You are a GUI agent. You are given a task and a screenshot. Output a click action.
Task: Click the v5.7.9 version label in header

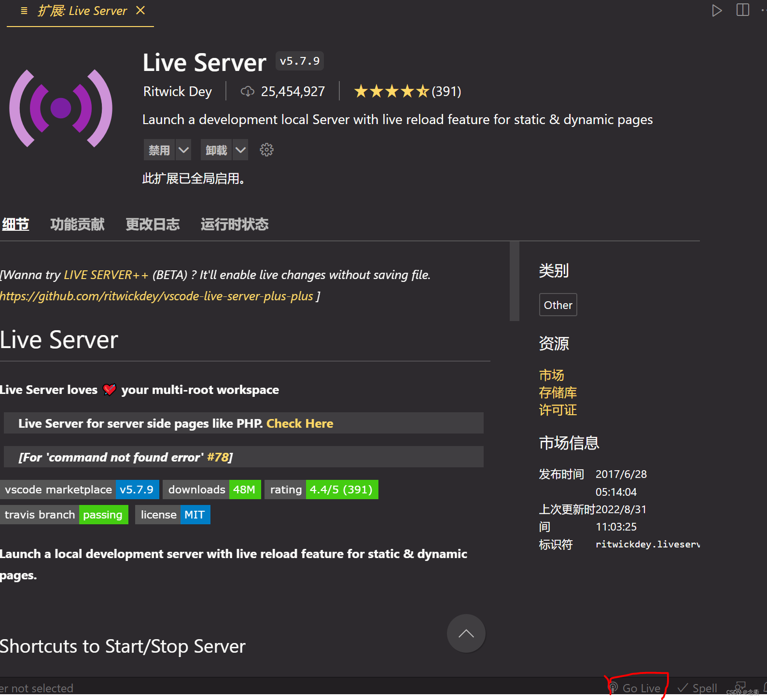pos(300,61)
